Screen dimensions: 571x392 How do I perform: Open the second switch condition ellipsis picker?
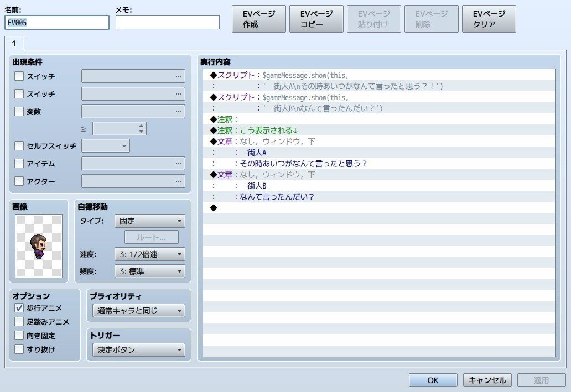(179, 93)
